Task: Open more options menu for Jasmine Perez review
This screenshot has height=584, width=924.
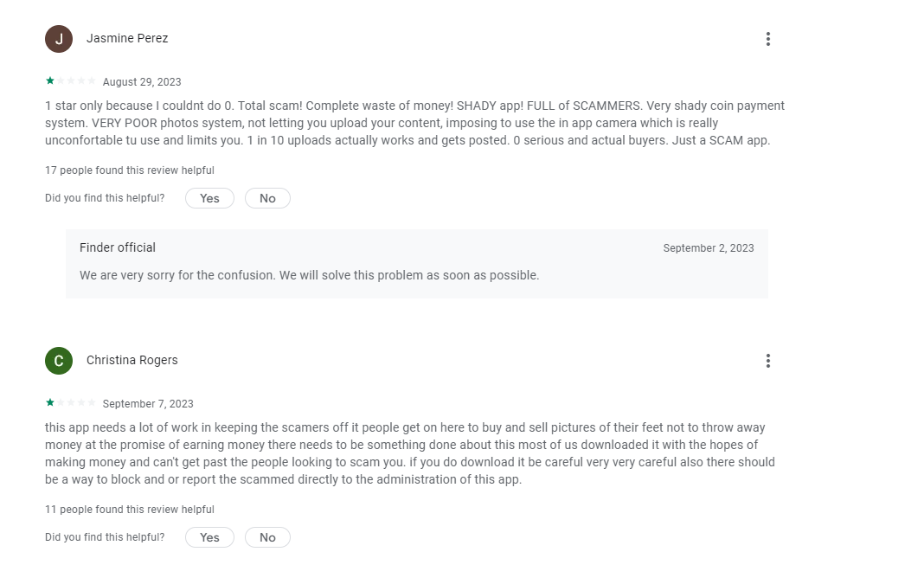Action: 768,39
